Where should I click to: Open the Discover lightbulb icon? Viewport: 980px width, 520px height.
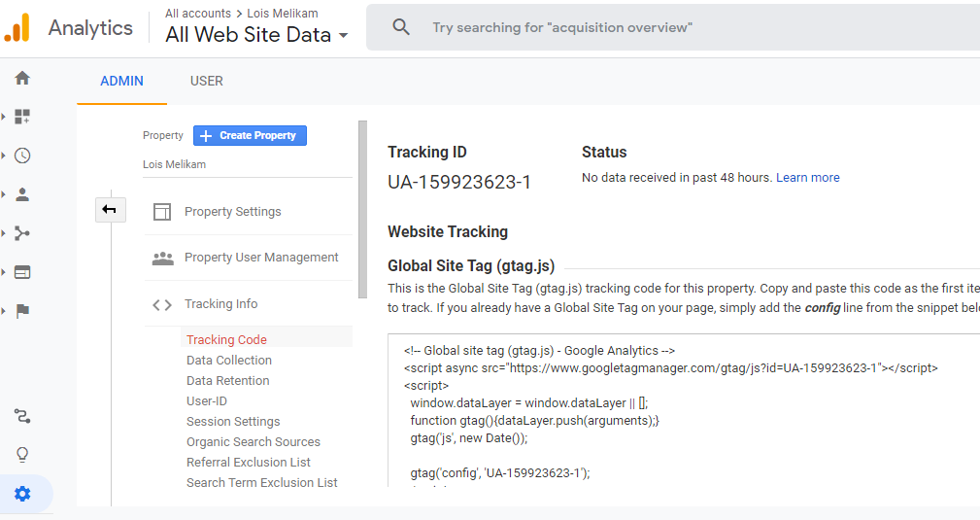(22, 454)
